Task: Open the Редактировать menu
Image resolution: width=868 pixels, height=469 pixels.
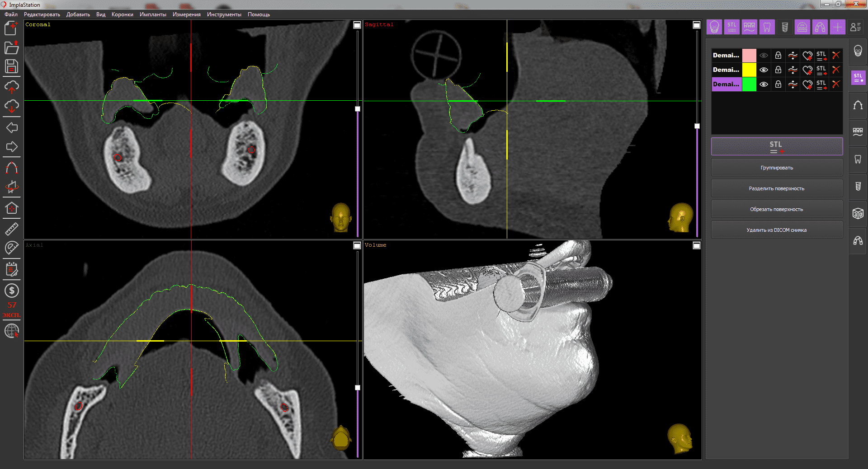Action: (x=42, y=14)
